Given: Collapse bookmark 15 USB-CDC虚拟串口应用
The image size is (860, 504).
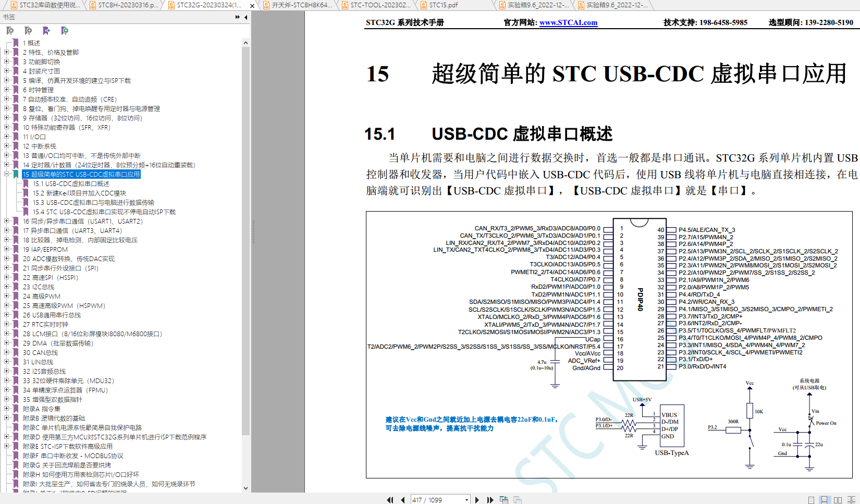Looking at the screenshot, I should point(7,174).
